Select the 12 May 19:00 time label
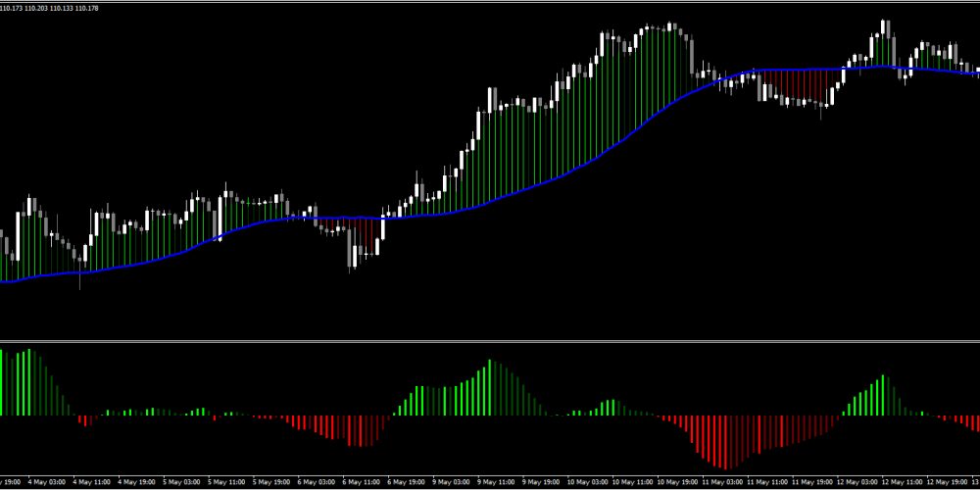 coord(943,482)
